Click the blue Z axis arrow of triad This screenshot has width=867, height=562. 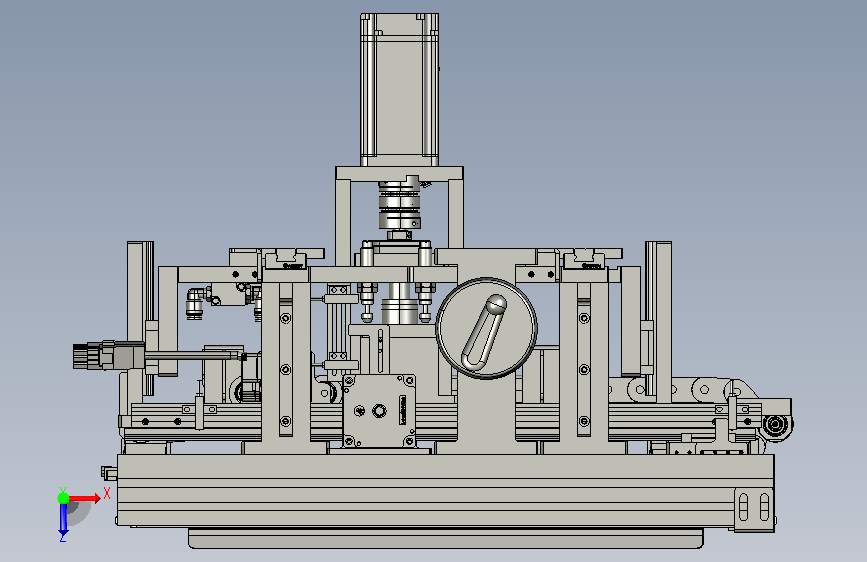(63, 519)
